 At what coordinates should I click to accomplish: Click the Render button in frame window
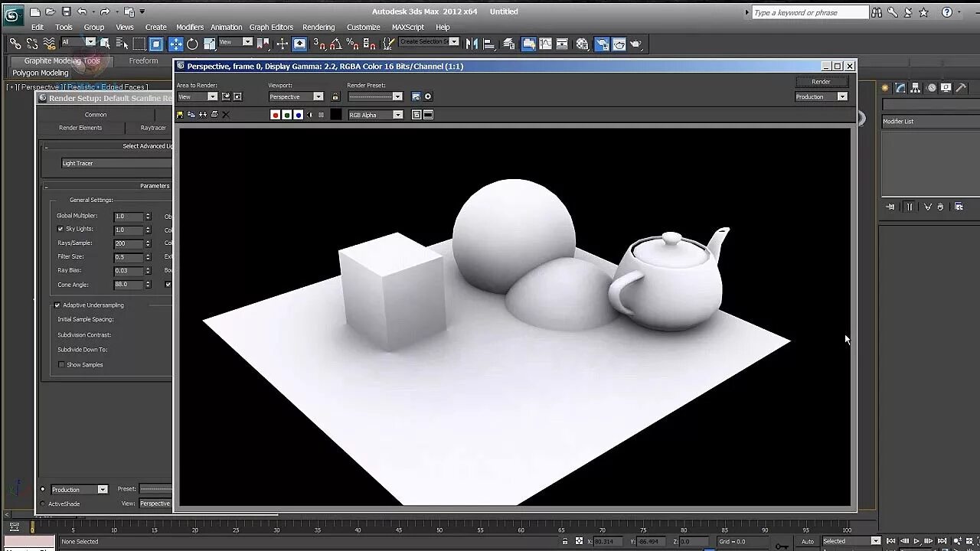tap(821, 81)
